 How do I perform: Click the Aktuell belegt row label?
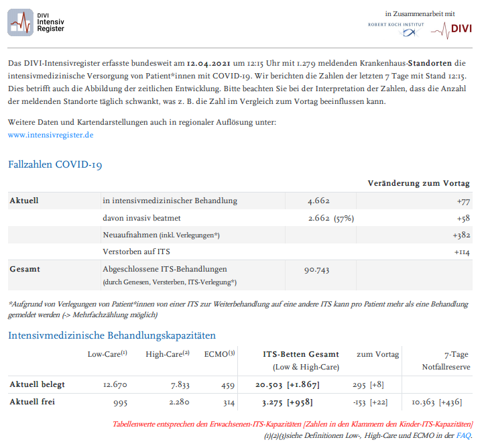pyautogui.click(x=38, y=384)
